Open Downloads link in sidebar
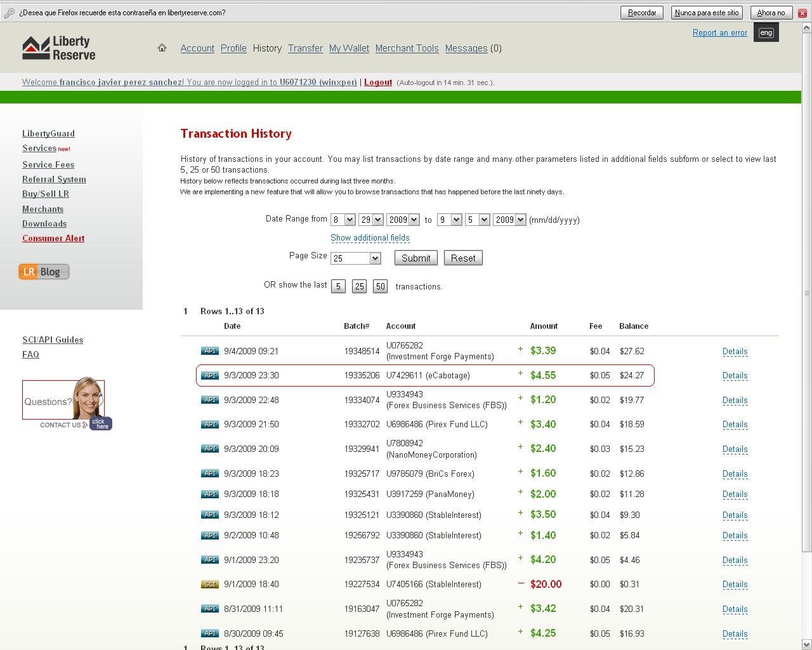This screenshot has height=650, width=812. [x=44, y=223]
